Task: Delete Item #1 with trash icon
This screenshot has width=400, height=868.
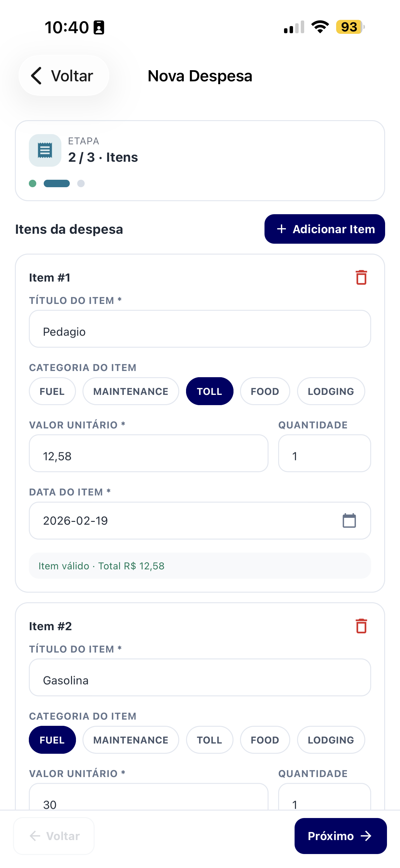Action: [361, 277]
